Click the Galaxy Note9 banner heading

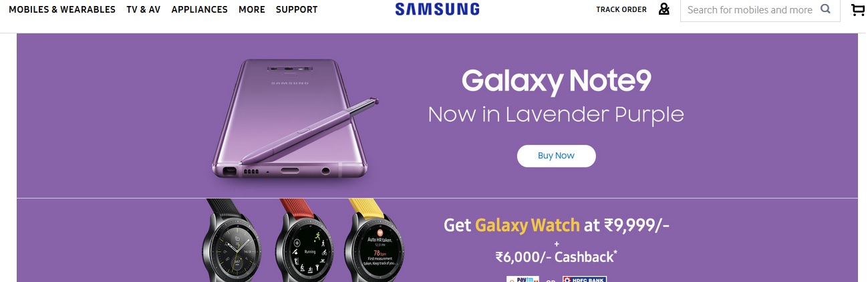556,82
